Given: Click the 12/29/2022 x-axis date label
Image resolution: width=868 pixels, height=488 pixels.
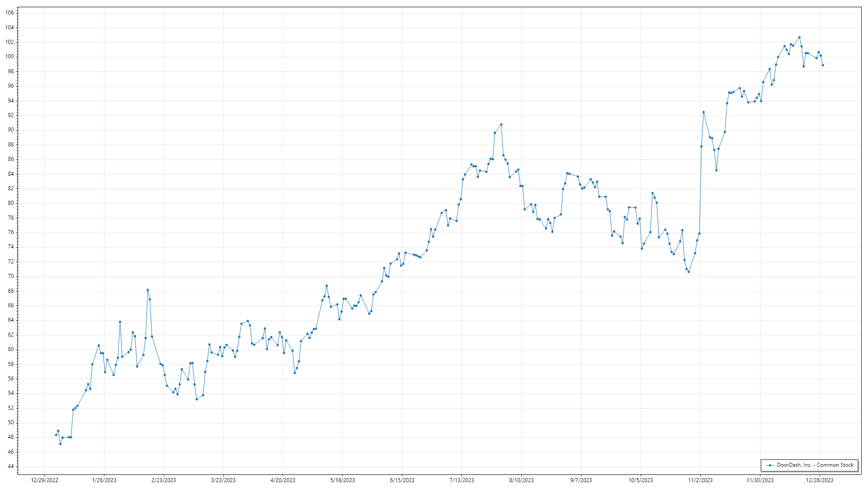Looking at the screenshot, I should pyautogui.click(x=44, y=480).
